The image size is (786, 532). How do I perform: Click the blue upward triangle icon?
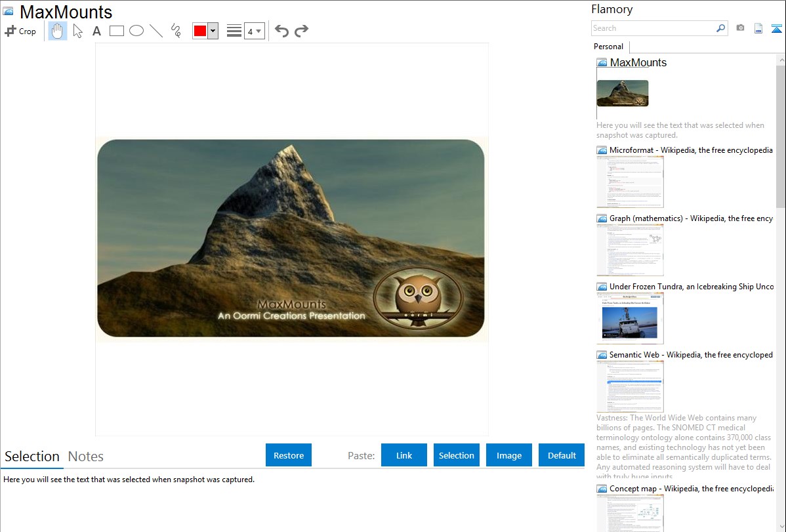(x=776, y=28)
